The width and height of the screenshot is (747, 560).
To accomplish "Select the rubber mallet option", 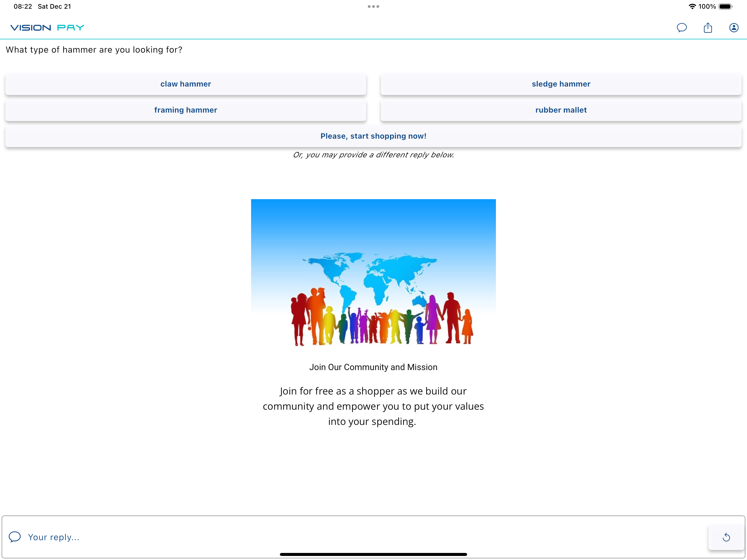I will click(561, 110).
